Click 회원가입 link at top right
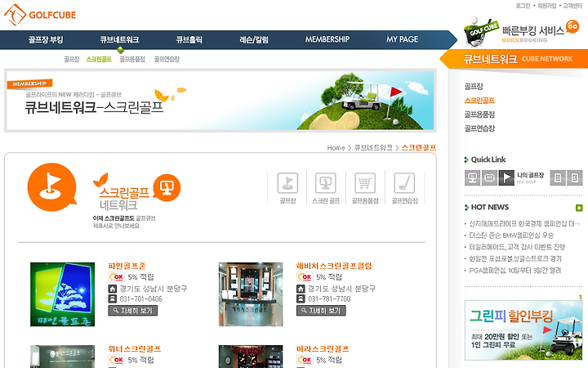 (546, 6)
